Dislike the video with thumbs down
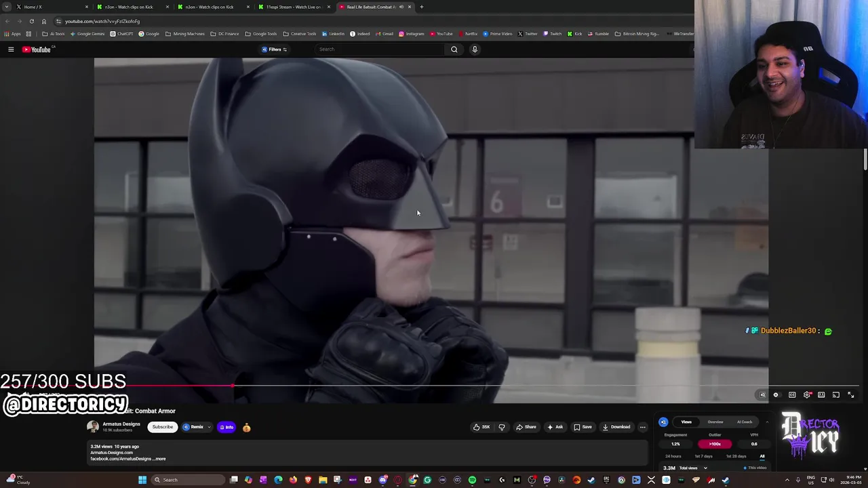 (x=502, y=427)
